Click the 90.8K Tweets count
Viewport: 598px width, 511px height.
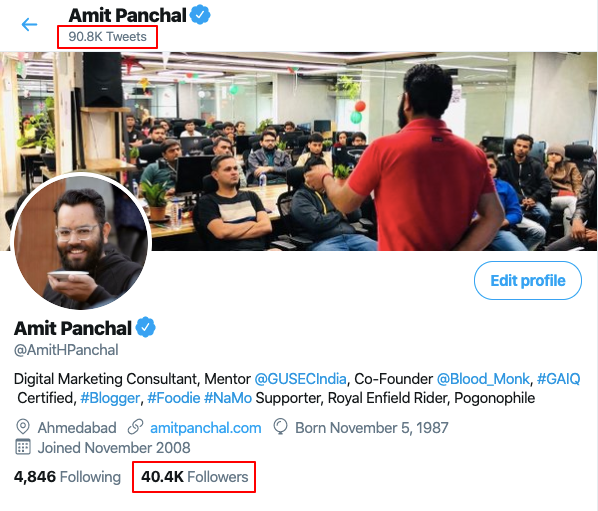108,37
